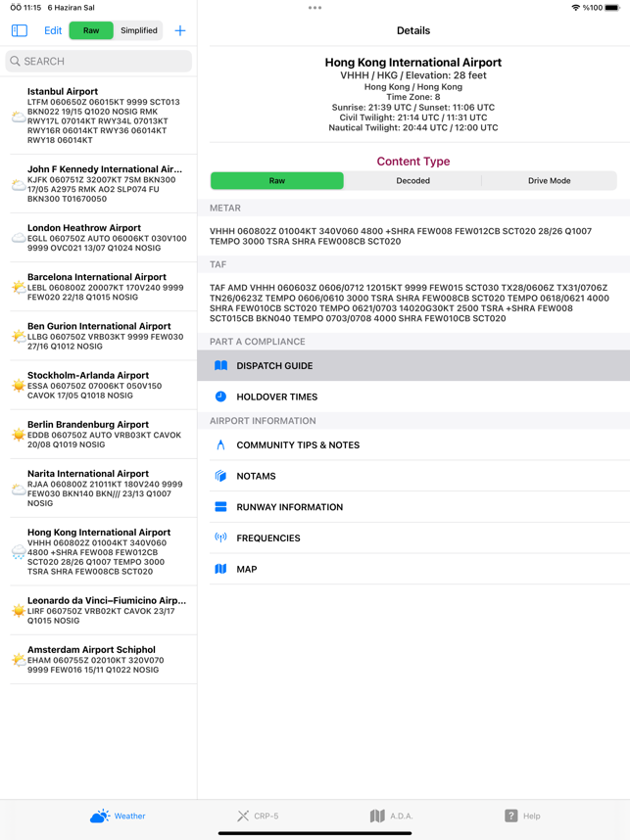This screenshot has width=630, height=840.
Task: Switch airport list to Simplified view
Action: [x=139, y=30]
